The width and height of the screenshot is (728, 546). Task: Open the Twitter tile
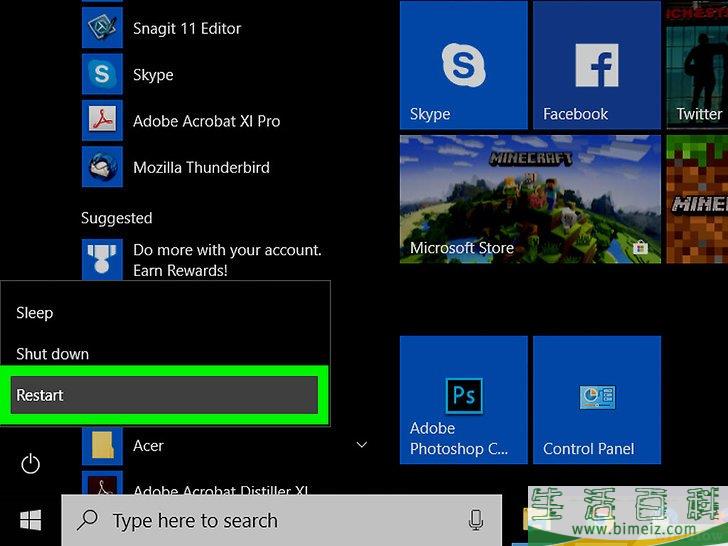[697, 65]
